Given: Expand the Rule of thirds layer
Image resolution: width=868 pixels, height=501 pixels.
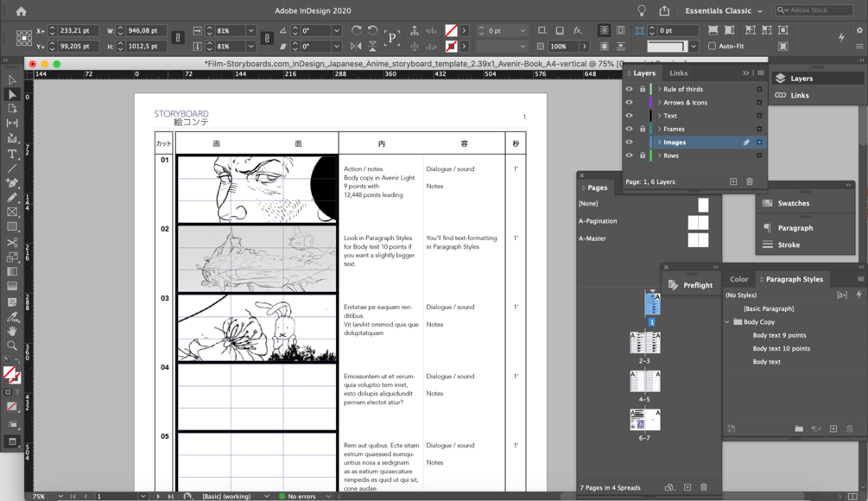Looking at the screenshot, I should pyautogui.click(x=659, y=89).
